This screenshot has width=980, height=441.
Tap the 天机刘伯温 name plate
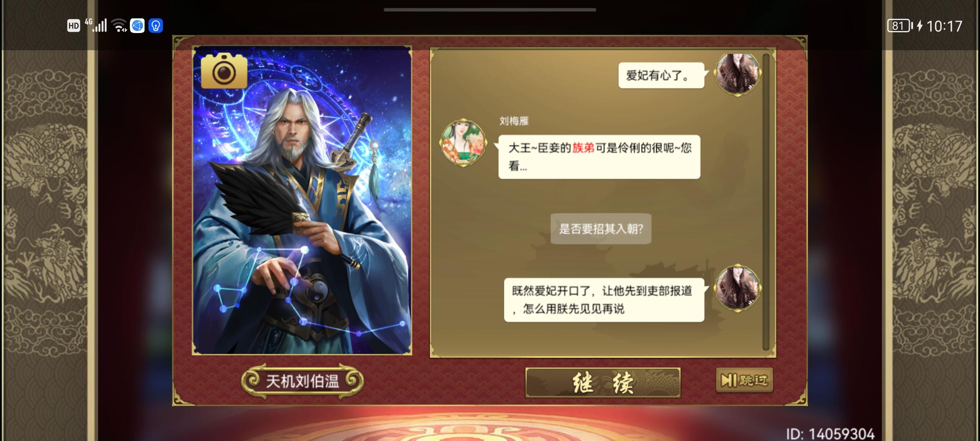click(302, 381)
